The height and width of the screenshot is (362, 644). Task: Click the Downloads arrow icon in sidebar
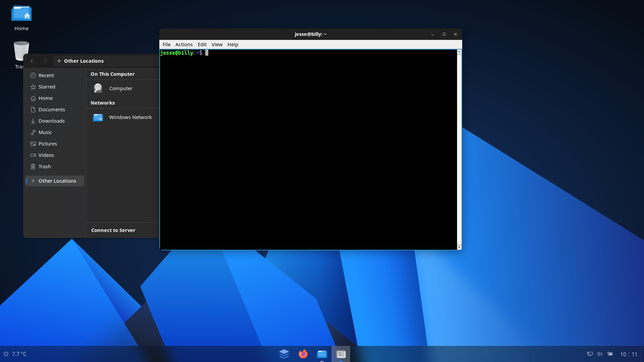[33, 121]
